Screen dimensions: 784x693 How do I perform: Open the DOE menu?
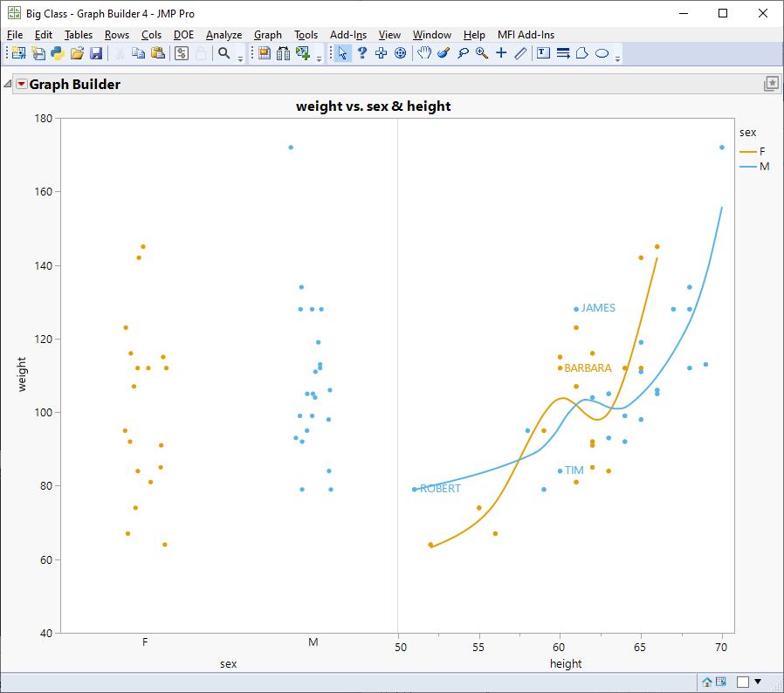(x=183, y=35)
